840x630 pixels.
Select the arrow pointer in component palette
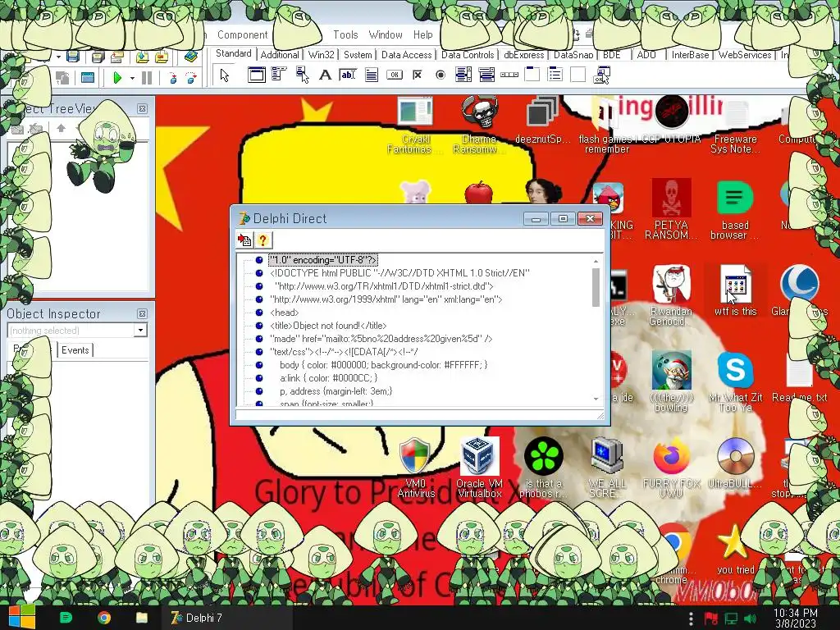pos(225,75)
